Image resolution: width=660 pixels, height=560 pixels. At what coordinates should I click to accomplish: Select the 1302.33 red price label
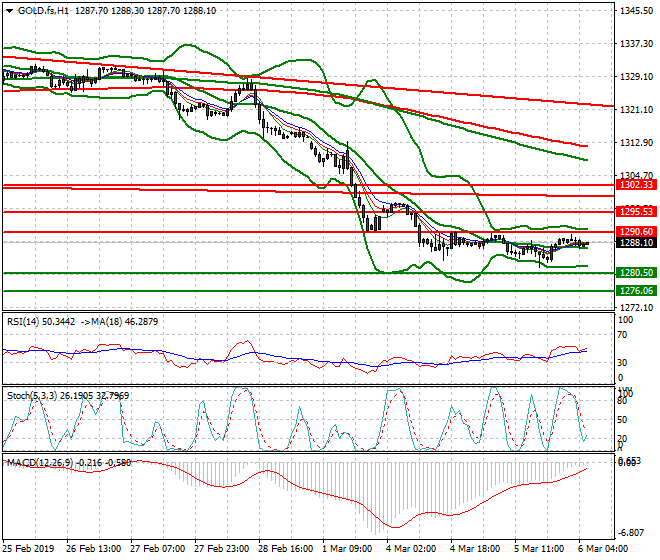[x=636, y=184]
